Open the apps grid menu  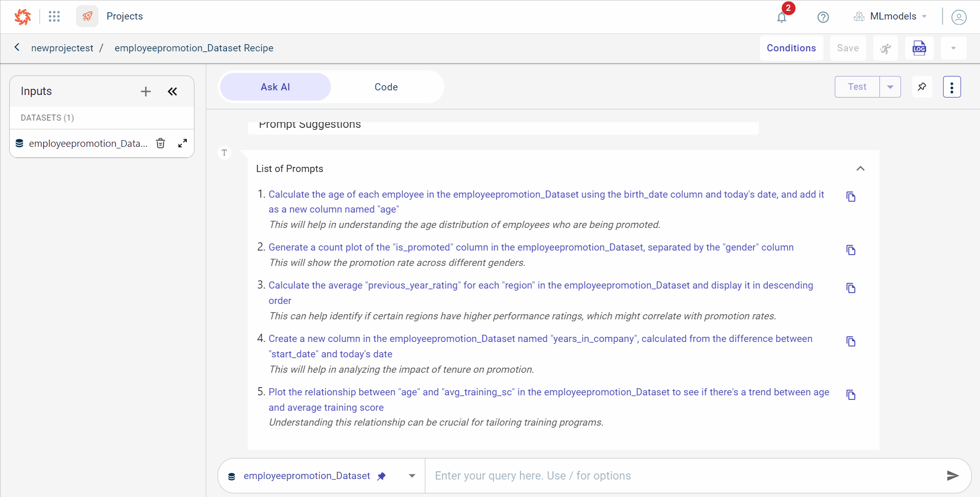pos(54,16)
